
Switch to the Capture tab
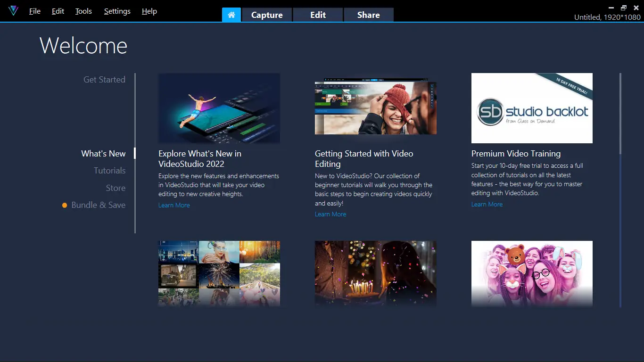tap(266, 15)
